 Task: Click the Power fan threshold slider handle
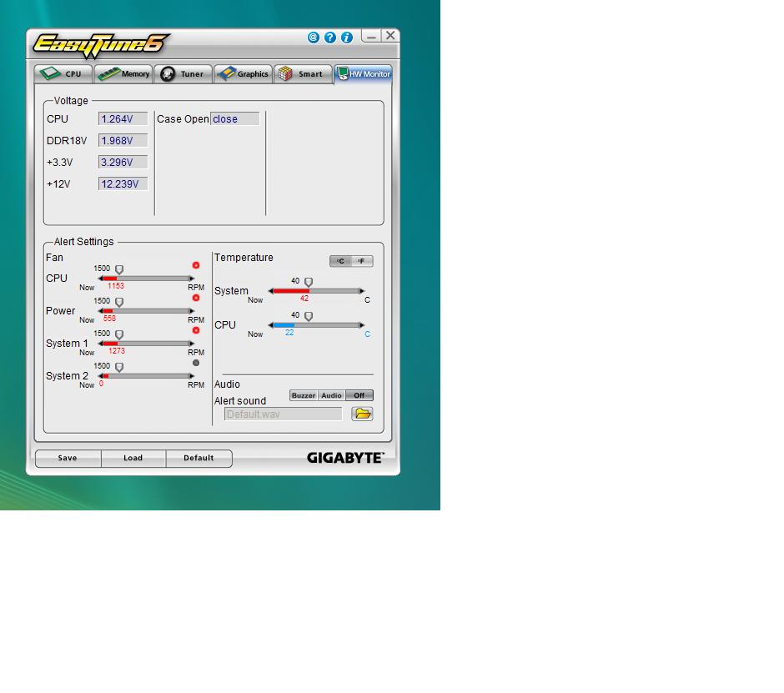click(x=119, y=302)
